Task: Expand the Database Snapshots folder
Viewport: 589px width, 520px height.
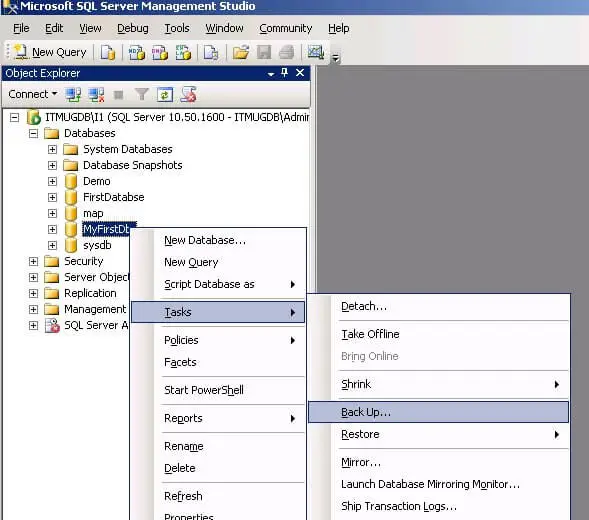Action: (52, 165)
